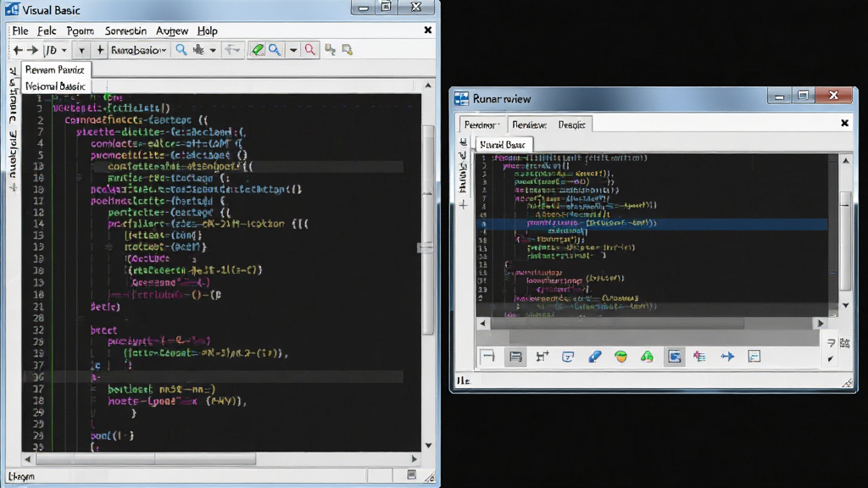Open the Poom menu

[81, 31]
